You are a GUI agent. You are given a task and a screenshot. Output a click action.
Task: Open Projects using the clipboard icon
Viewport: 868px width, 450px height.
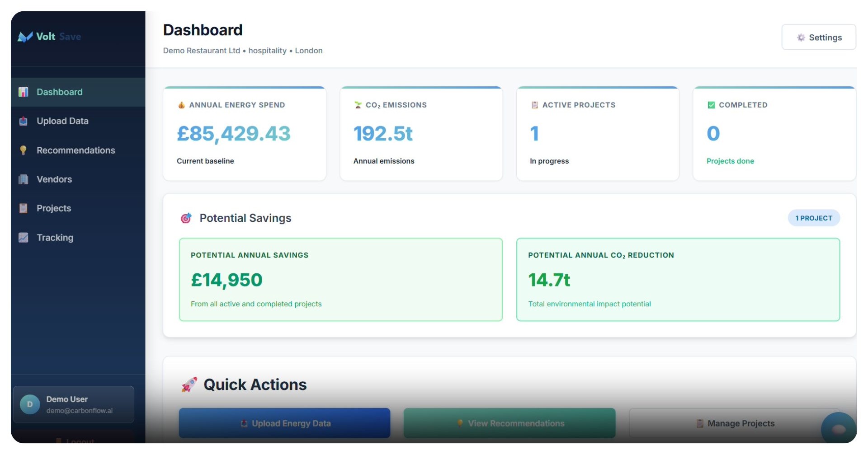(23, 208)
